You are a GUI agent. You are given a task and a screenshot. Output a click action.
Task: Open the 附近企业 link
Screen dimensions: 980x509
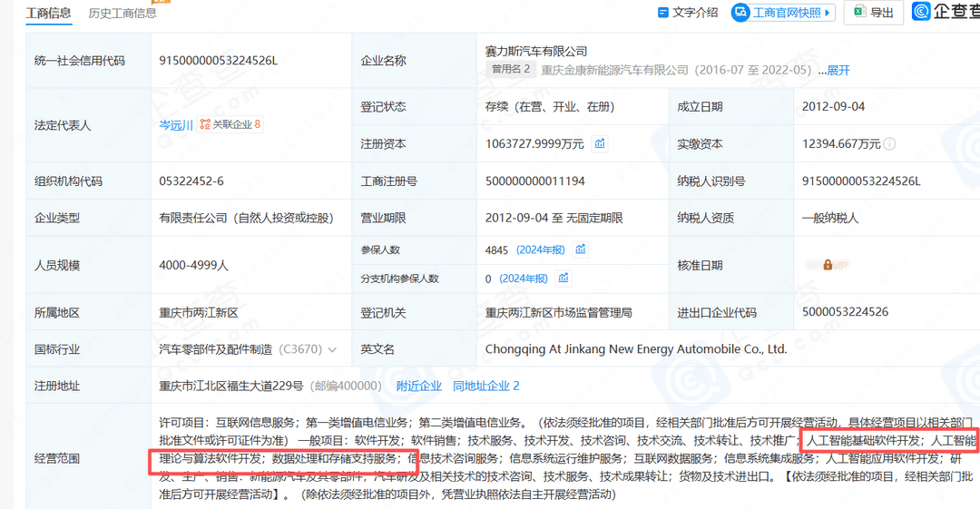418,386
